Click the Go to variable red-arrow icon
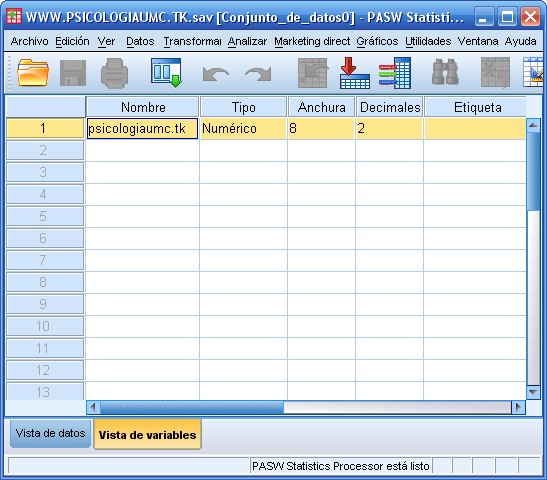Screen dimensions: 547x480 (x=354, y=73)
